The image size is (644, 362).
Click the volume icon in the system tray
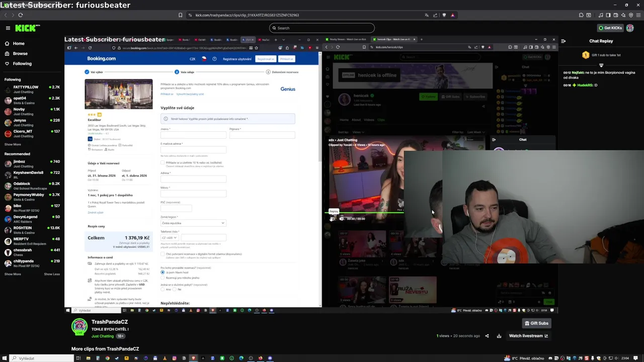[616, 358]
